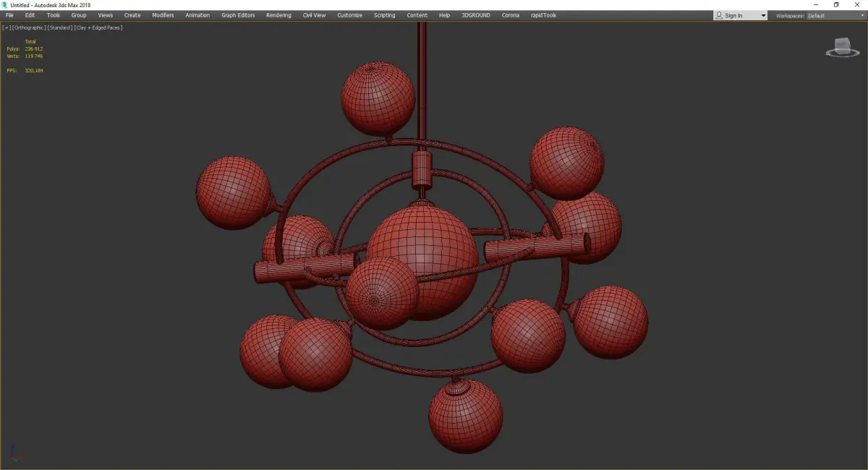Click the Sign In user icon
The image size is (868, 470).
coord(719,15)
